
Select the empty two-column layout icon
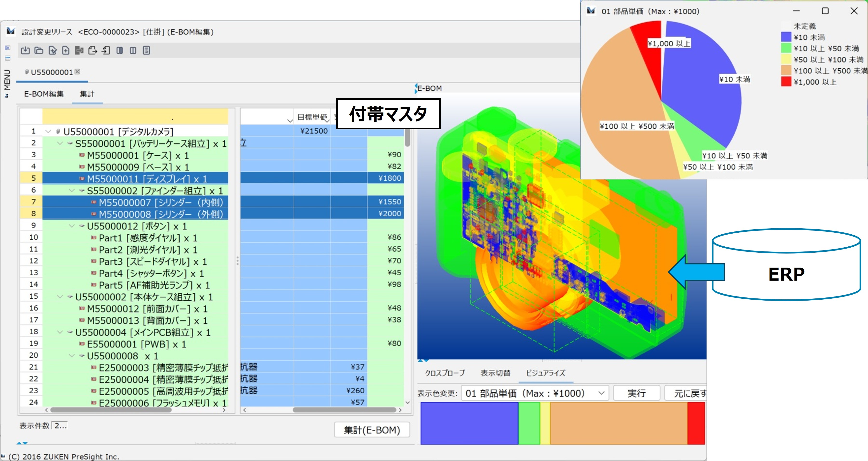pyautogui.click(x=133, y=51)
